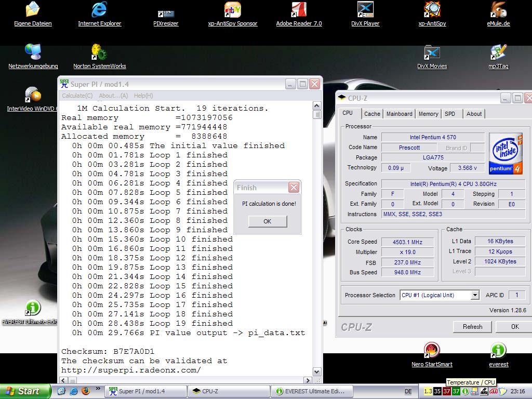Open the Windows Start menu
The image size is (532, 399).
click(25, 391)
